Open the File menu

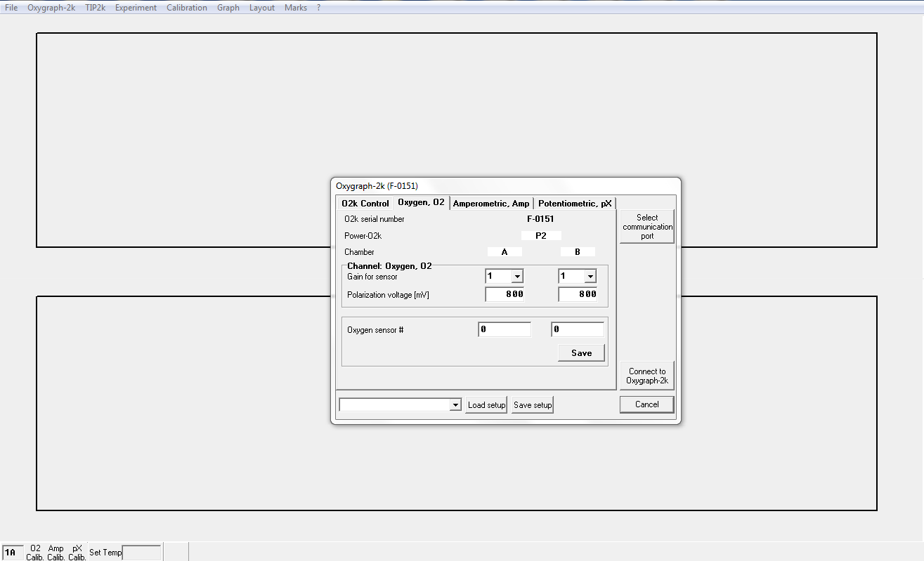tap(11, 8)
